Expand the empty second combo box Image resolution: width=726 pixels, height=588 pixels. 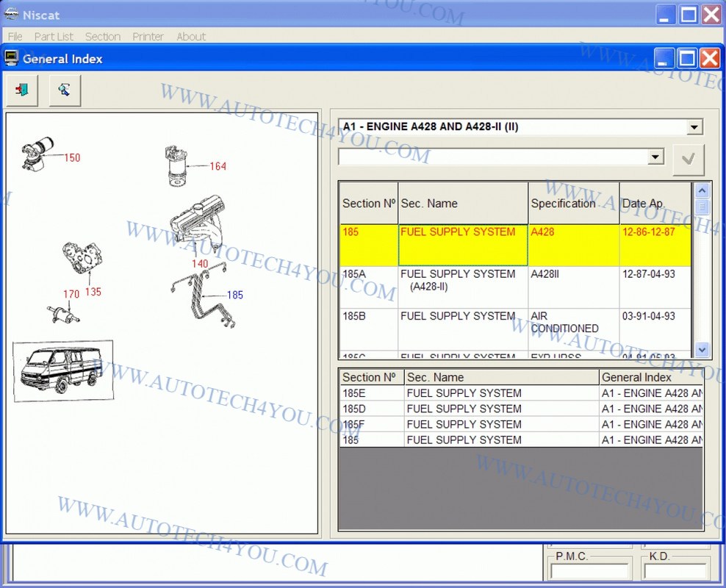[655, 157]
